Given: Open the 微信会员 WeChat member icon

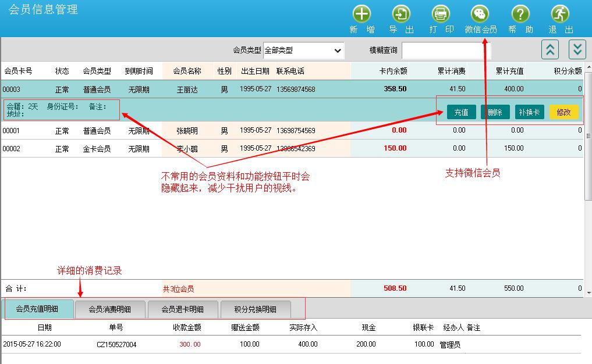Looking at the screenshot, I should click(480, 15).
